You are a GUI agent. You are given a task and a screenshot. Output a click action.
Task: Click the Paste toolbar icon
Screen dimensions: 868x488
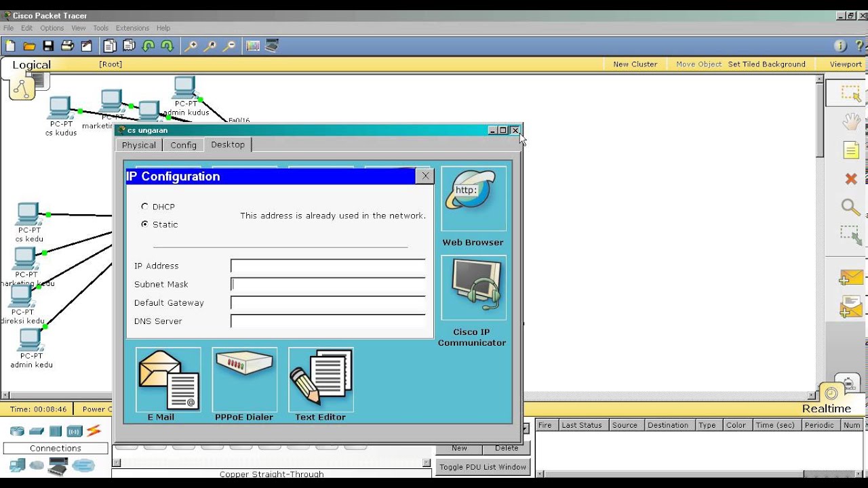129,46
